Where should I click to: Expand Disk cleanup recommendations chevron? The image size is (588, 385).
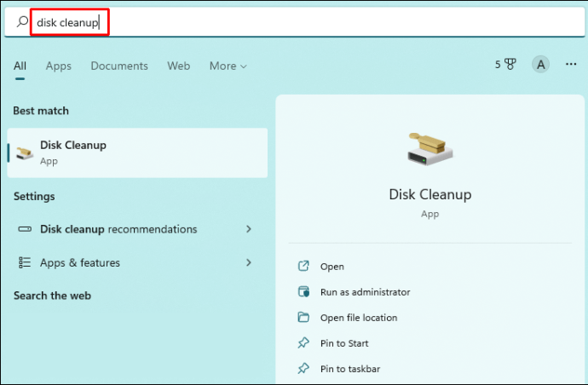249,229
